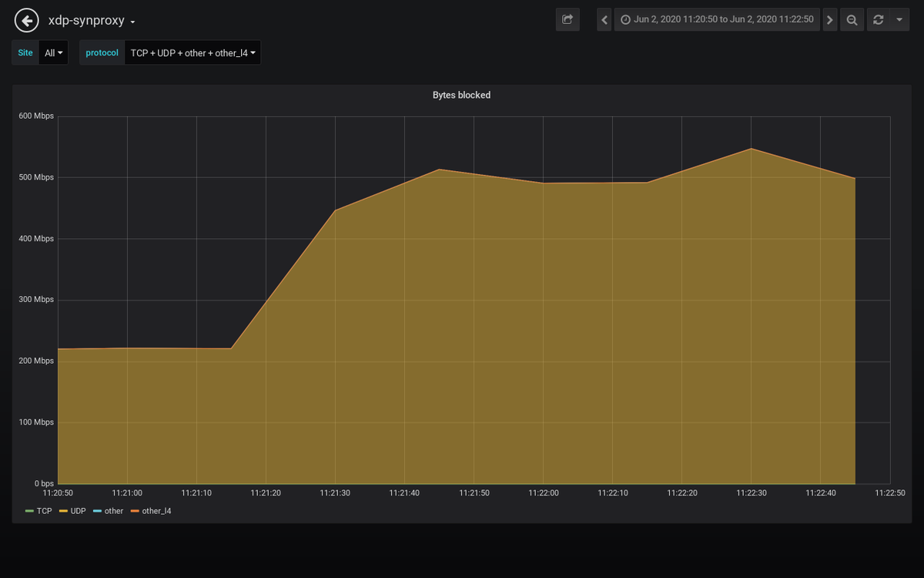Click the other_l4 orange color swatch in legend
The width and height of the screenshot is (924, 578).
[x=134, y=511]
